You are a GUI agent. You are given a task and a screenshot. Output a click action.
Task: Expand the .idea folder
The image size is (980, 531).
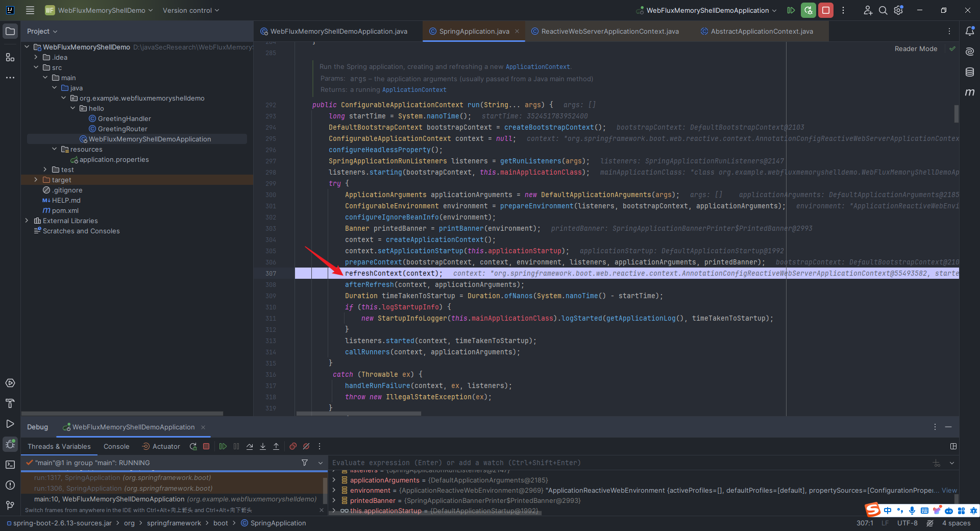(36, 57)
